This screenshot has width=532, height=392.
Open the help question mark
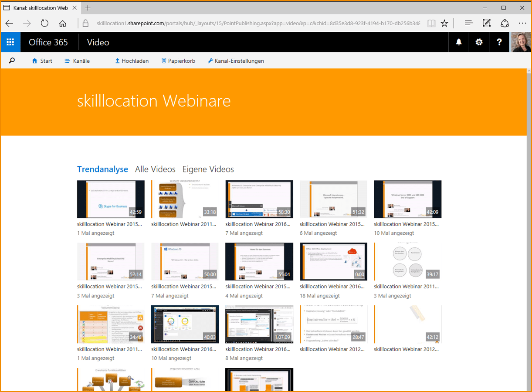(x=499, y=42)
